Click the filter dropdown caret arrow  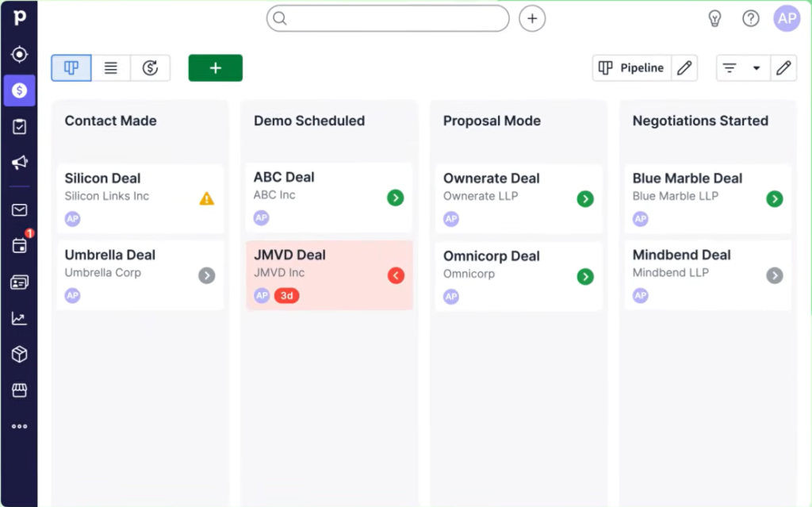pyautogui.click(x=756, y=68)
